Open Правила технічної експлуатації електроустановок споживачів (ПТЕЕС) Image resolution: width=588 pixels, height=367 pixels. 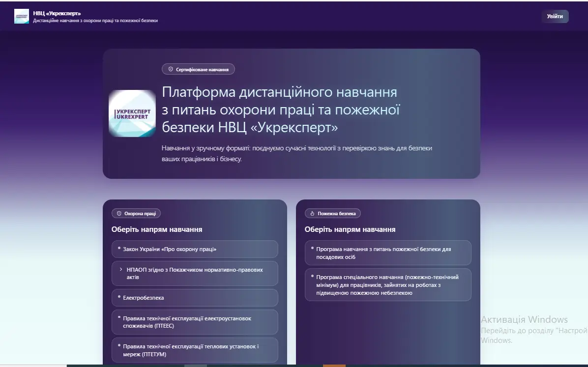[x=195, y=322]
